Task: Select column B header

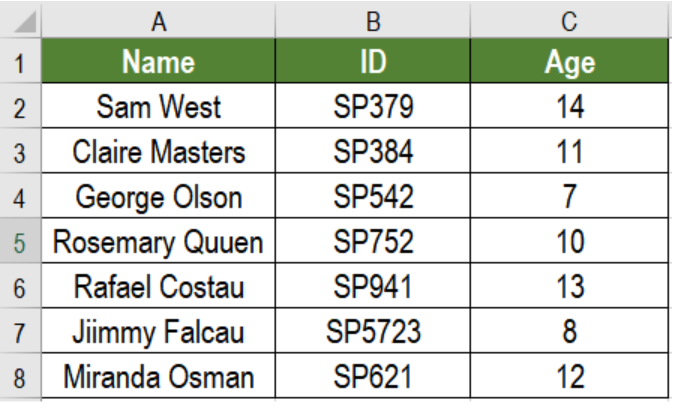Action: (x=373, y=21)
